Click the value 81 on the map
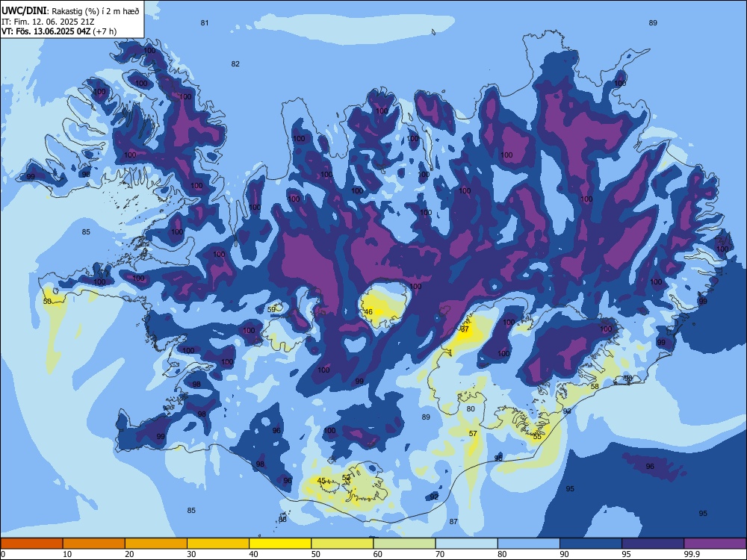Image resolution: width=747 pixels, height=560 pixels. 205,23
